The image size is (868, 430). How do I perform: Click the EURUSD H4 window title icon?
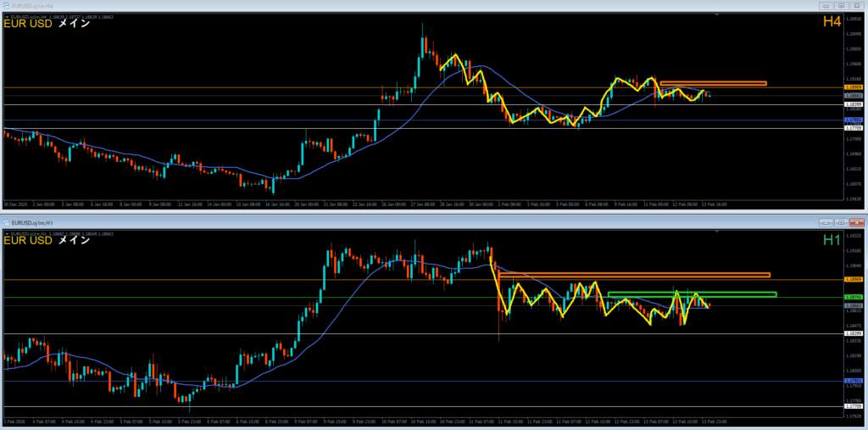point(6,5)
